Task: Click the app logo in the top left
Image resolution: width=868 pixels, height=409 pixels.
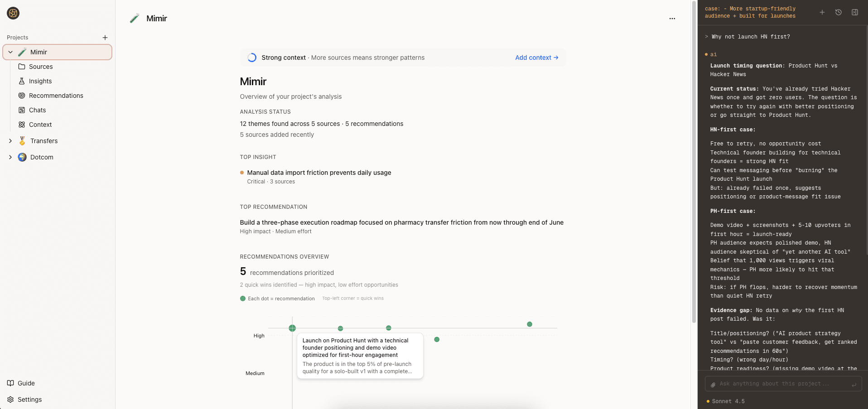Action: click(13, 13)
